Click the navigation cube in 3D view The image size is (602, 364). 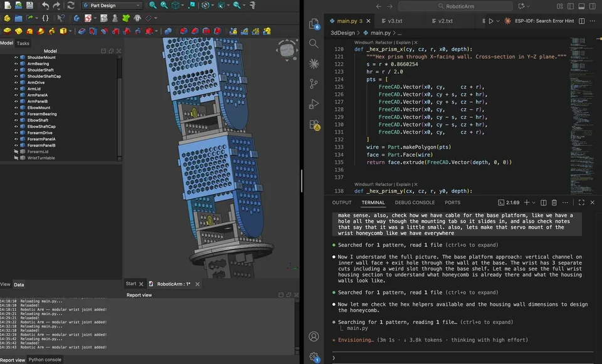click(287, 50)
